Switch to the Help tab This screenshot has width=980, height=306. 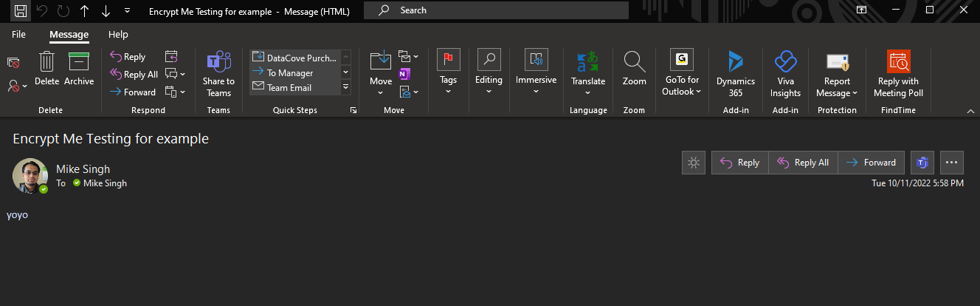click(118, 34)
